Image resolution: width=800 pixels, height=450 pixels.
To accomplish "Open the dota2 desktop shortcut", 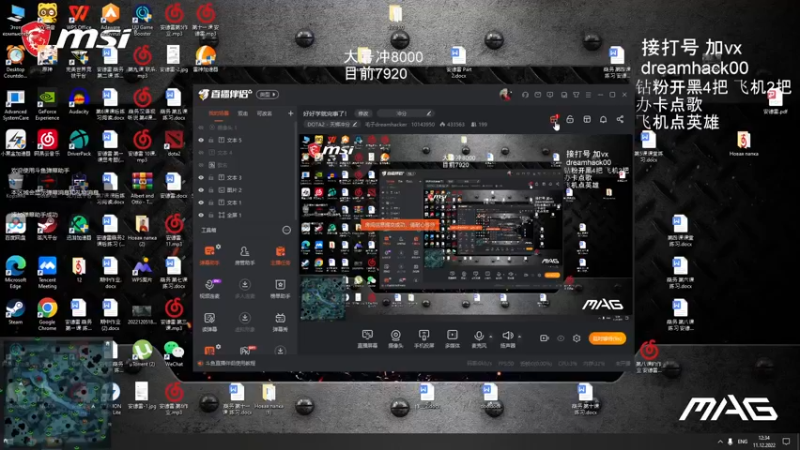I will pos(173,143).
